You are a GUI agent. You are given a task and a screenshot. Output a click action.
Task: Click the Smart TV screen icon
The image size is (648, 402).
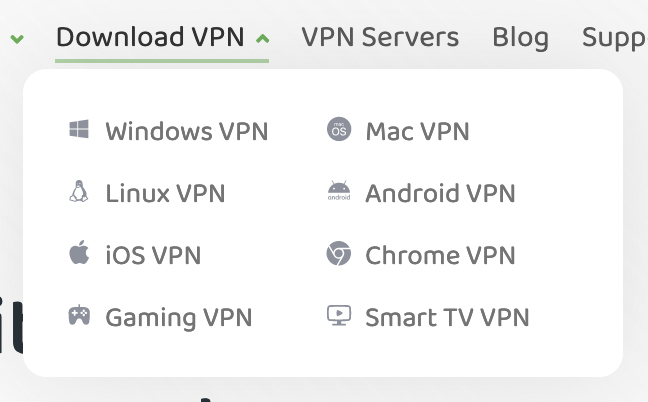(x=339, y=315)
